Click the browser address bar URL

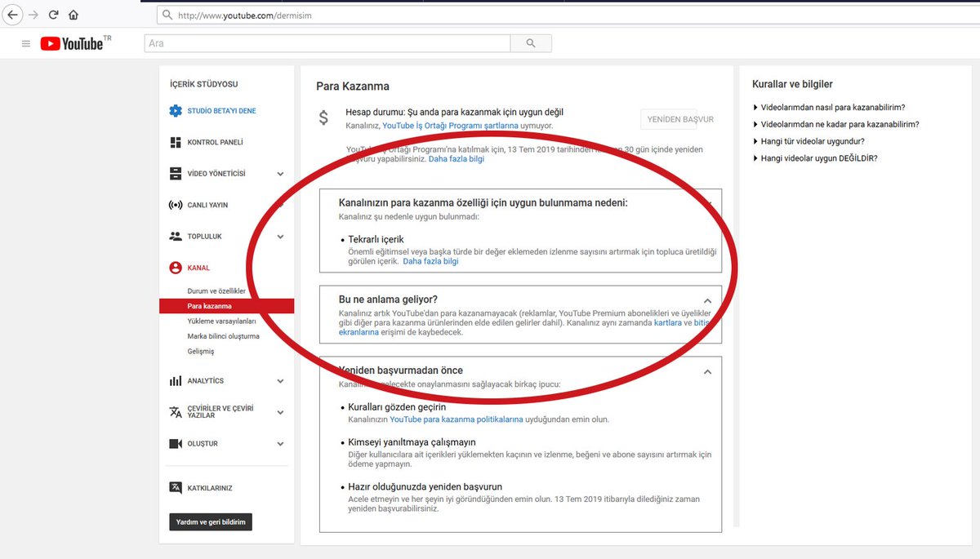(x=245, y=15)
